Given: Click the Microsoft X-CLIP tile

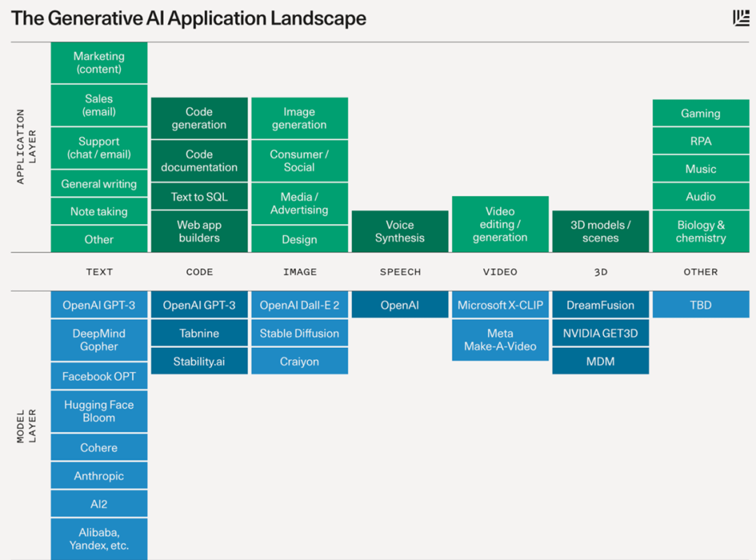Looking at the screenshot, I should [500, 305].
